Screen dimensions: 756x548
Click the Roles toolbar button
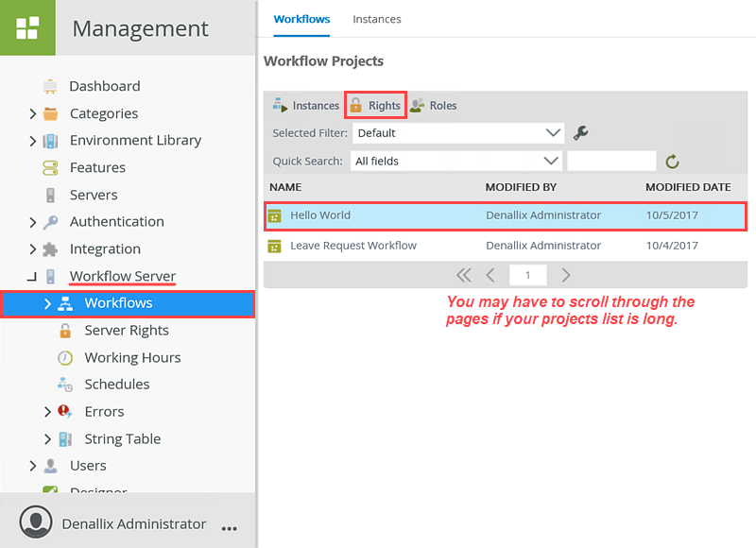click(x=434, y=105)
